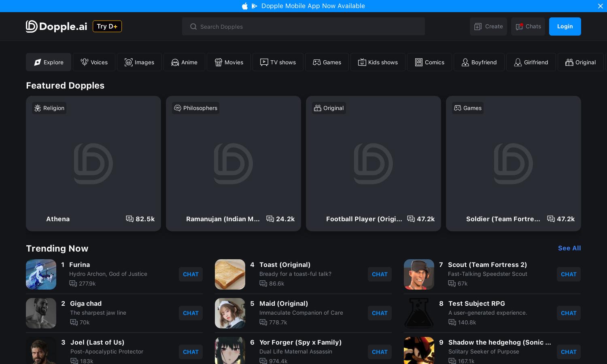
Task: Click the Login button
Action: 565,26
